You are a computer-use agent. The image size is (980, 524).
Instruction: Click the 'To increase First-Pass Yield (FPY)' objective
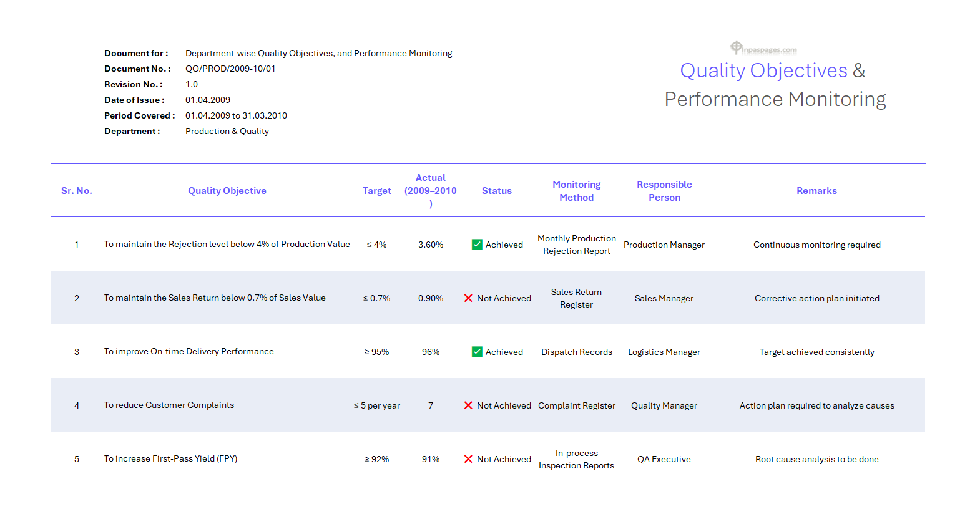click(170, 458)
